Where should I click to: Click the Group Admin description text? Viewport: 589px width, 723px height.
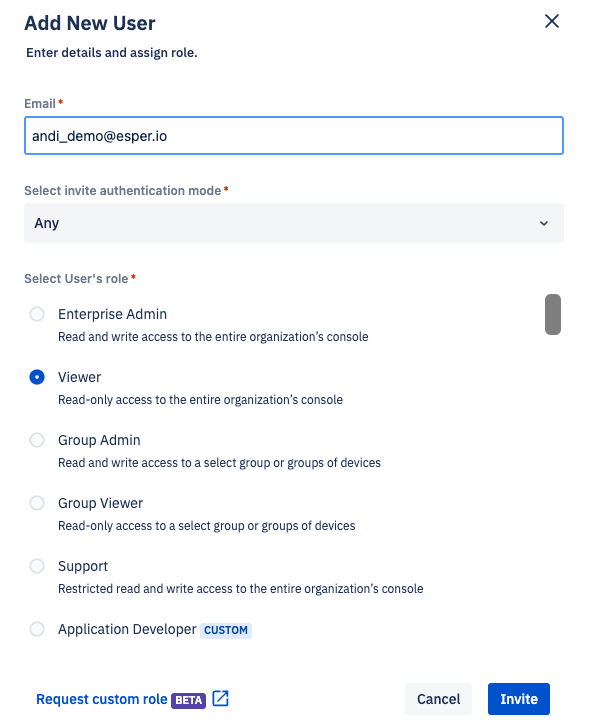point(220,463)
